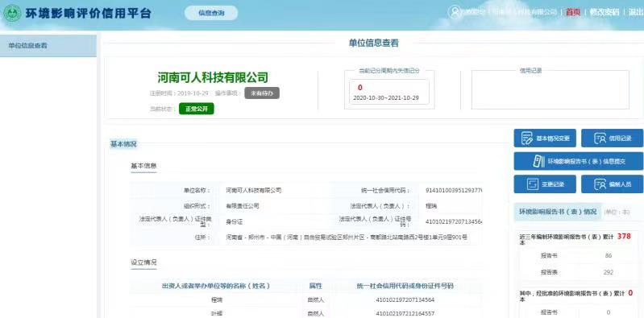
Task: Log out via the 退出 link
Action: click(636, 12)
